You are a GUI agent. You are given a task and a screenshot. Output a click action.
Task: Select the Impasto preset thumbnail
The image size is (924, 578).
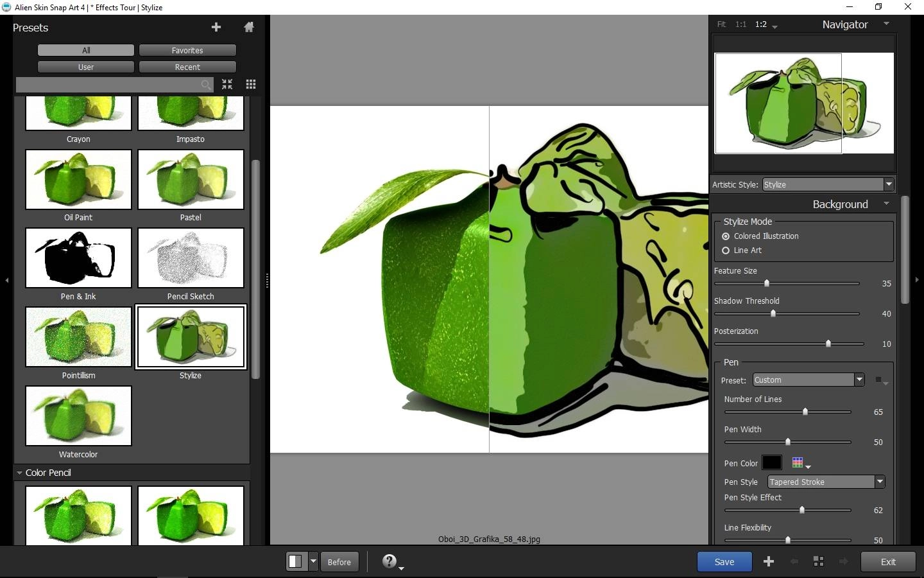click(x=191, y=113)
